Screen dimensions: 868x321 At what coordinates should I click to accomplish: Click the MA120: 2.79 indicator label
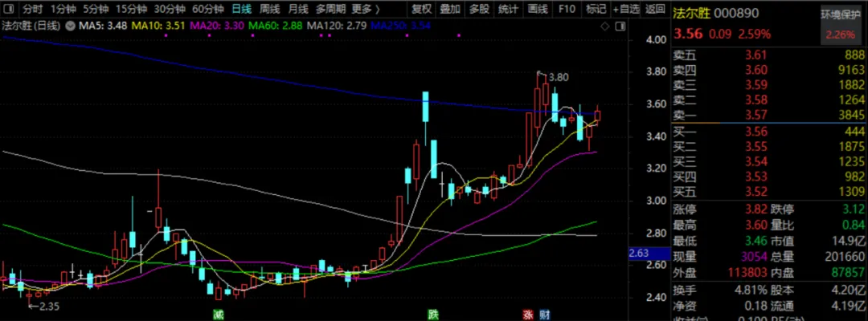point(336,26)
